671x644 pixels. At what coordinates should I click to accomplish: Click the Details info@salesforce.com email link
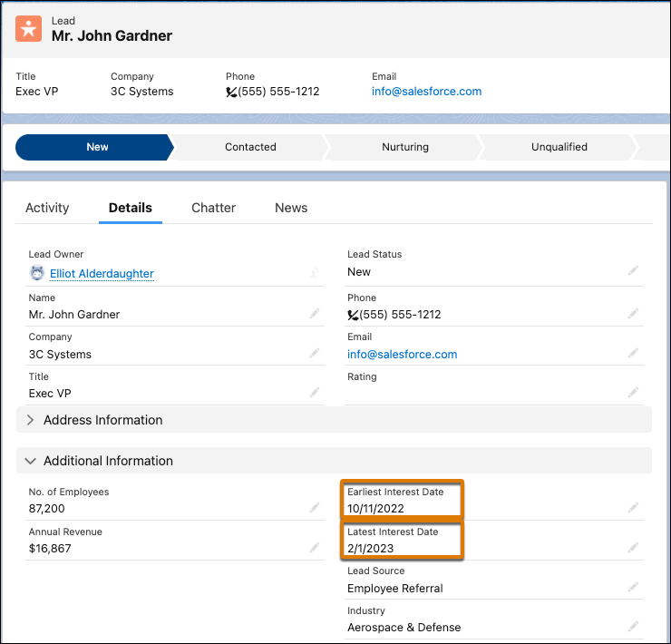(x=403, y=355)
